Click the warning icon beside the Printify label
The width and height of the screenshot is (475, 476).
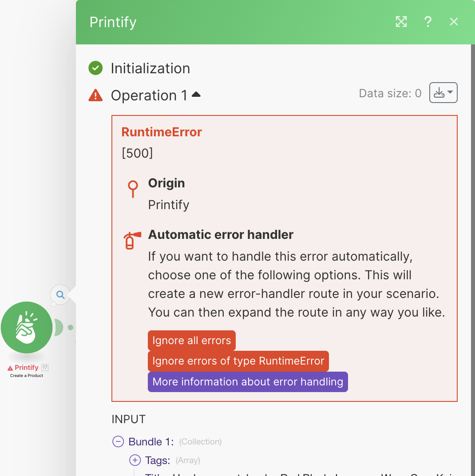10,368
